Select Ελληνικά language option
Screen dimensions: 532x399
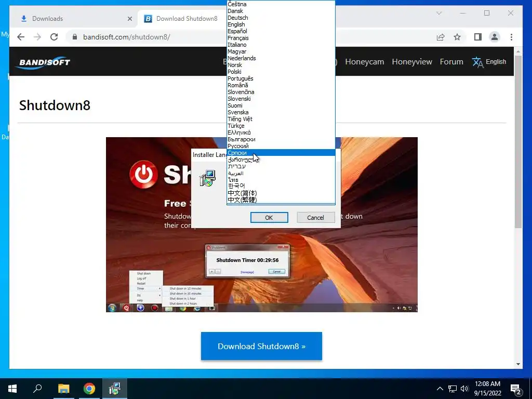(x=281, y=132)
